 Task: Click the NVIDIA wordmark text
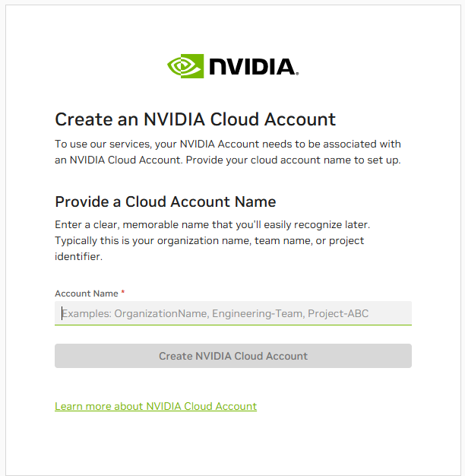click(x=253, y=67)
